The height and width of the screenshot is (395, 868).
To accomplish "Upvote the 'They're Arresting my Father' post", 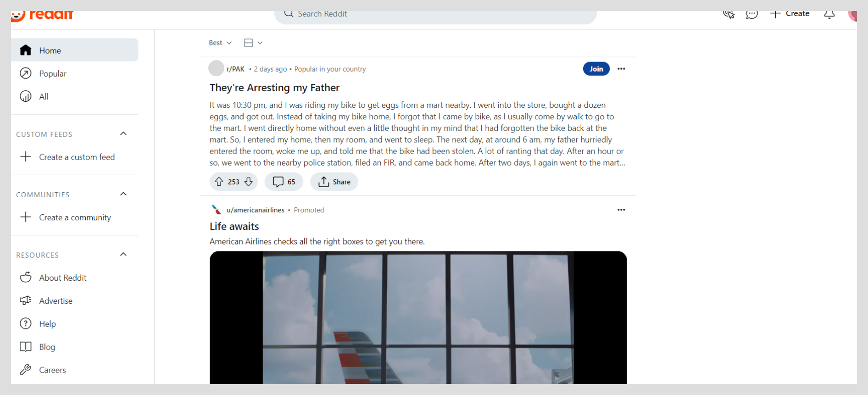I will click(219, 182).
